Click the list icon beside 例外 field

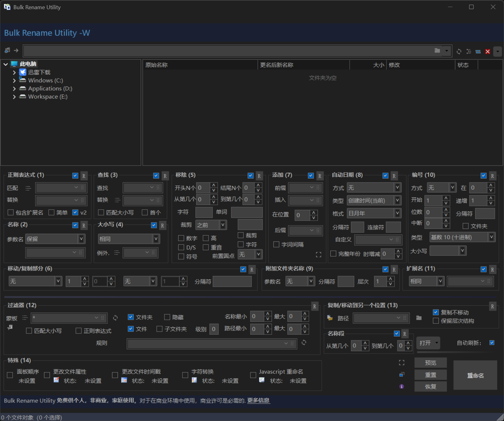(x=117, y=252)
